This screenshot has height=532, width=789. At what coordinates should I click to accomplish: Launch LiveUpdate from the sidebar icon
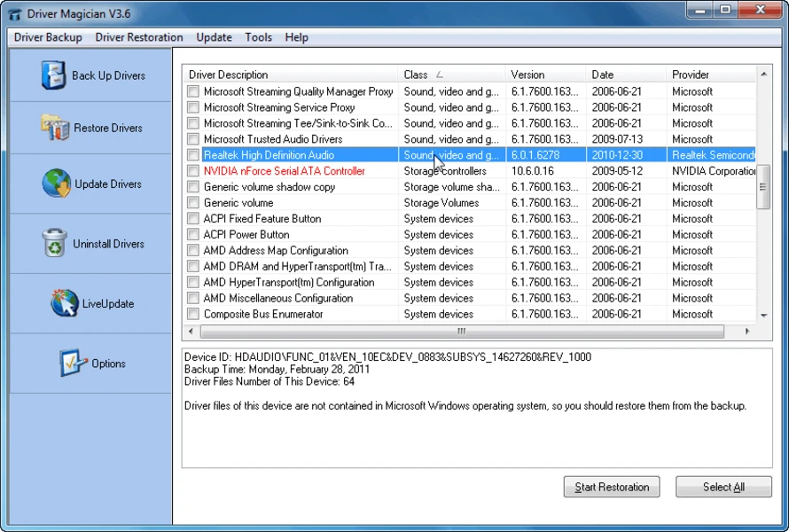(64, 303)
